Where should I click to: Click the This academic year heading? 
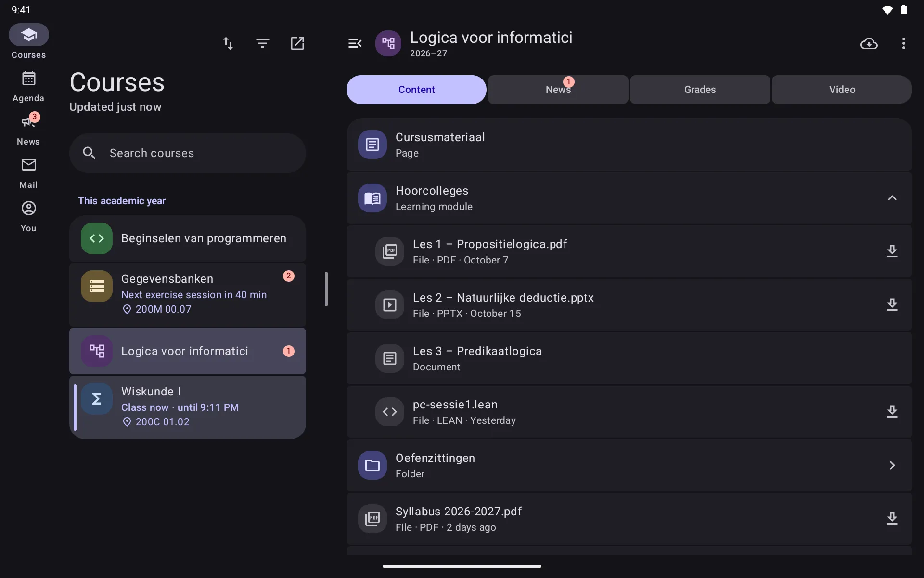pos(122,201)
